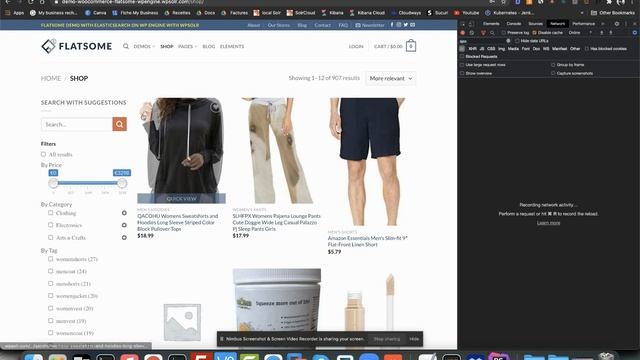This screenshot has width=640, height=360.
Task: Toggle the DevTools filter funnel icon
Action: pyautogui.click(x=483, y=33)
